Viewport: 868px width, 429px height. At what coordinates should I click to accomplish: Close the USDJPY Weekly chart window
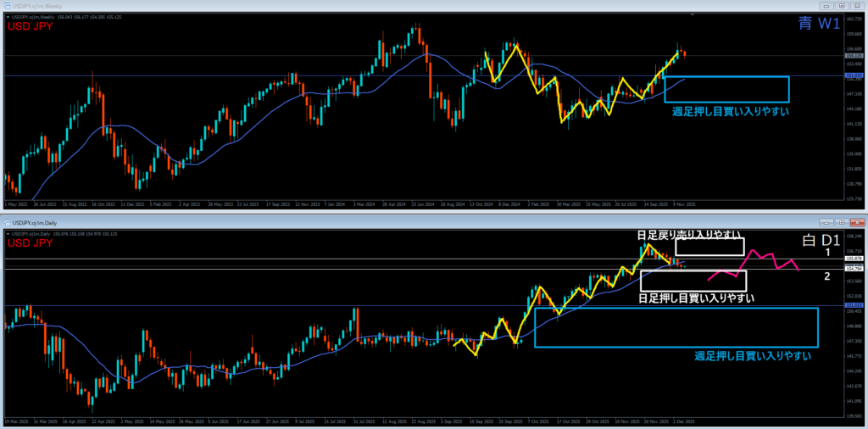[x=856, y=6]
